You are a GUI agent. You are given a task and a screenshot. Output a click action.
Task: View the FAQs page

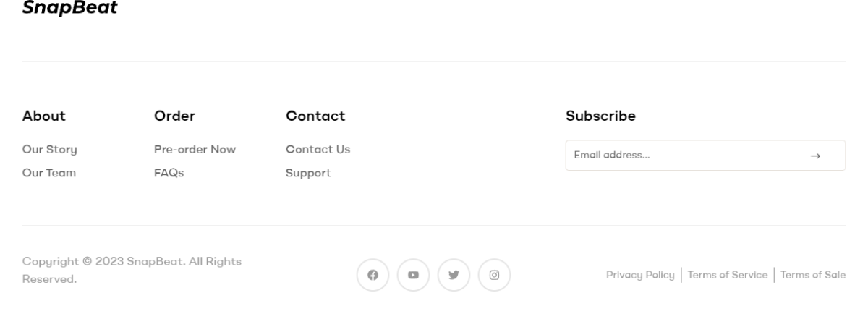[169, 173]
